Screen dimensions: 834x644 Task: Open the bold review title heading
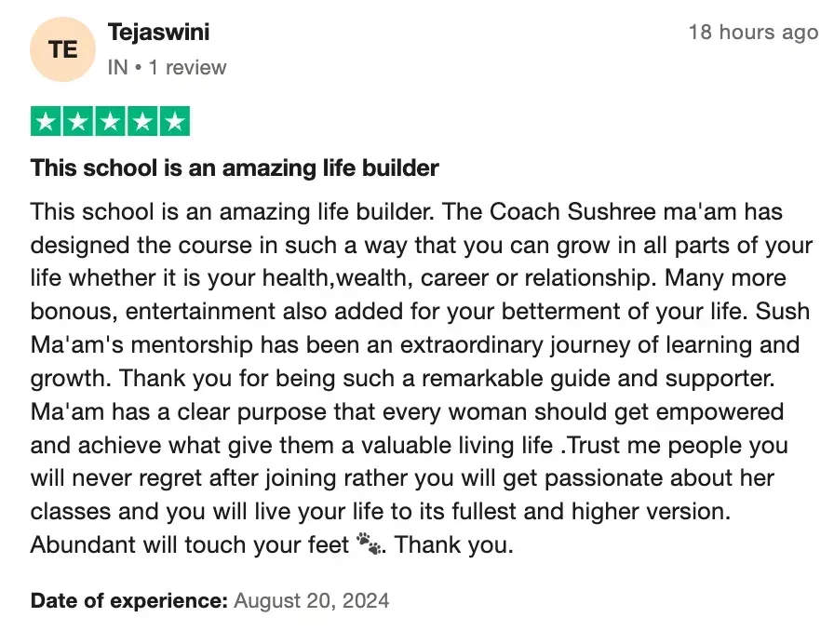coord(235,168)
